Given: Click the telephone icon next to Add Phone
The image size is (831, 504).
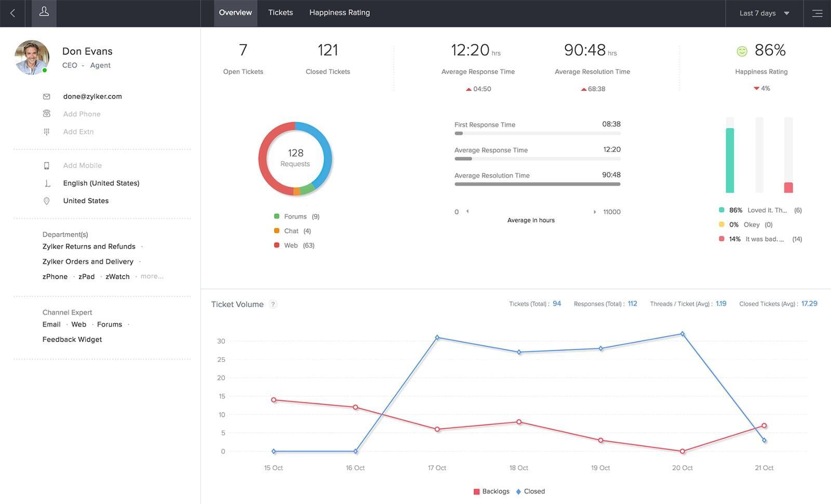Looking at the screenshot, I should (x=47, y=114).
